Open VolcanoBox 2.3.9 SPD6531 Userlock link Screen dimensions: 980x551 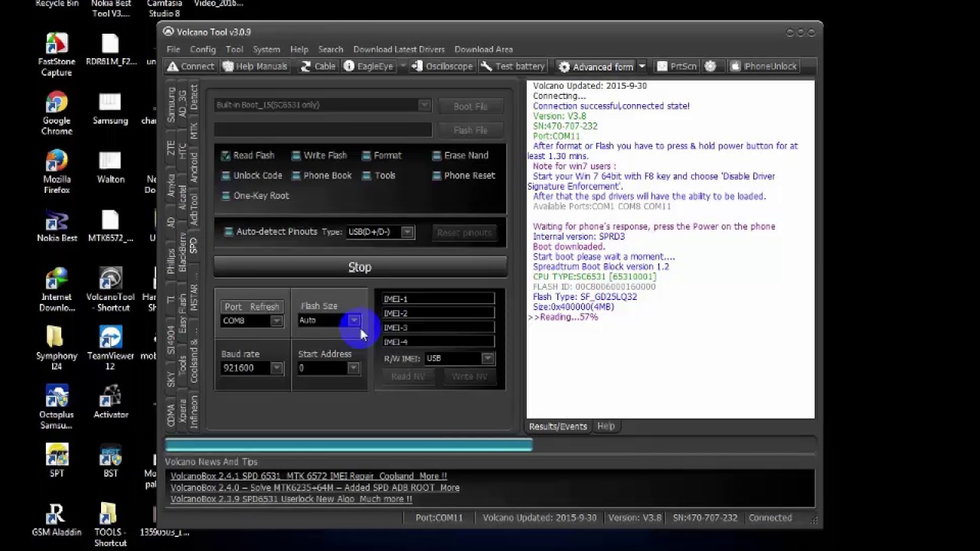click(291, 499)
